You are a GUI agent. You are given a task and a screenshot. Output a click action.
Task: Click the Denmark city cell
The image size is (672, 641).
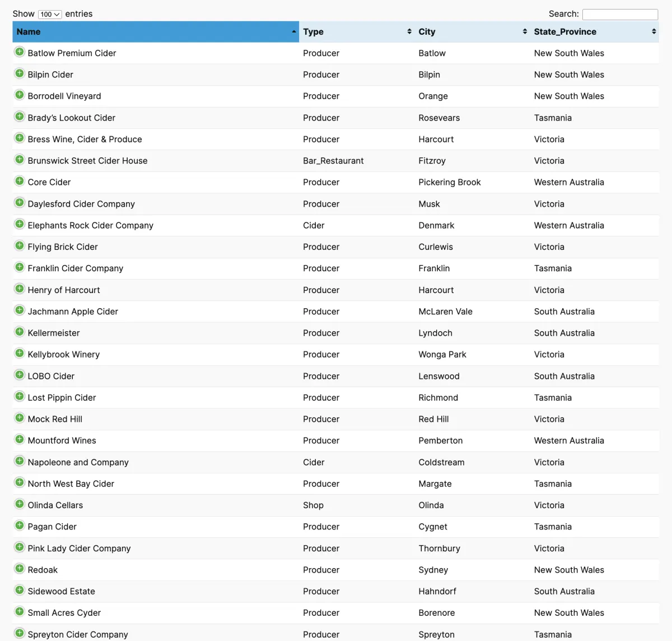tap(436, 225)
